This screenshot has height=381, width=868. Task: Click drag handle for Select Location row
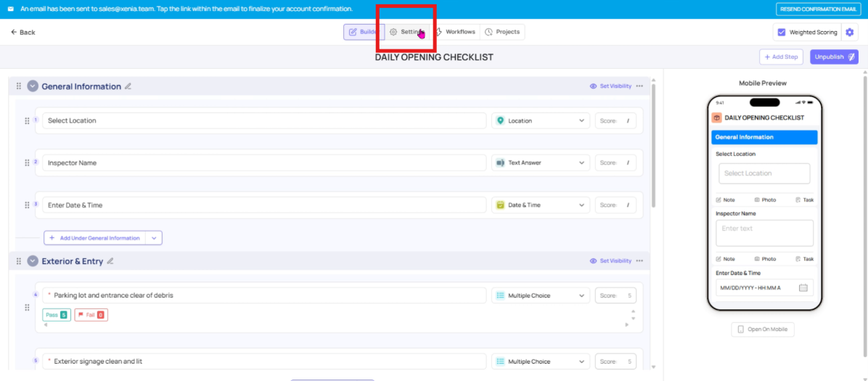tap(27, 121)
